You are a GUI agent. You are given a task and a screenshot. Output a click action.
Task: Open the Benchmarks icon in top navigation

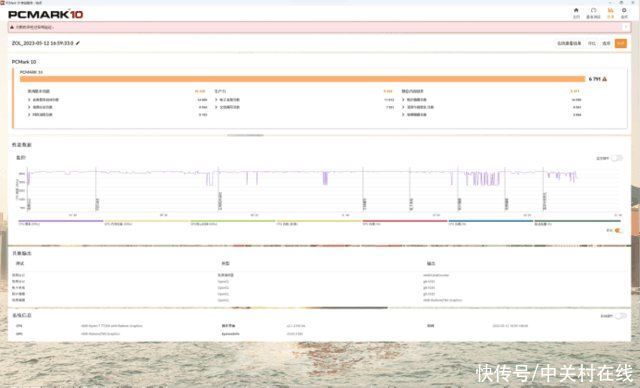click(x=593, y=10)
